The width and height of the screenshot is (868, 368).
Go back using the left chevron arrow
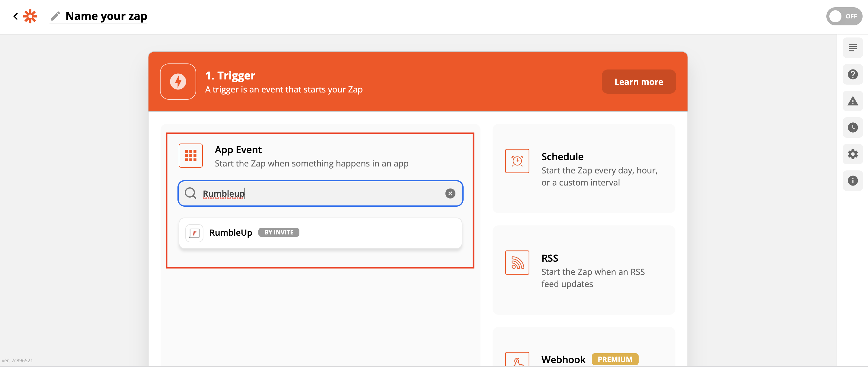click(x=15, y=16)
